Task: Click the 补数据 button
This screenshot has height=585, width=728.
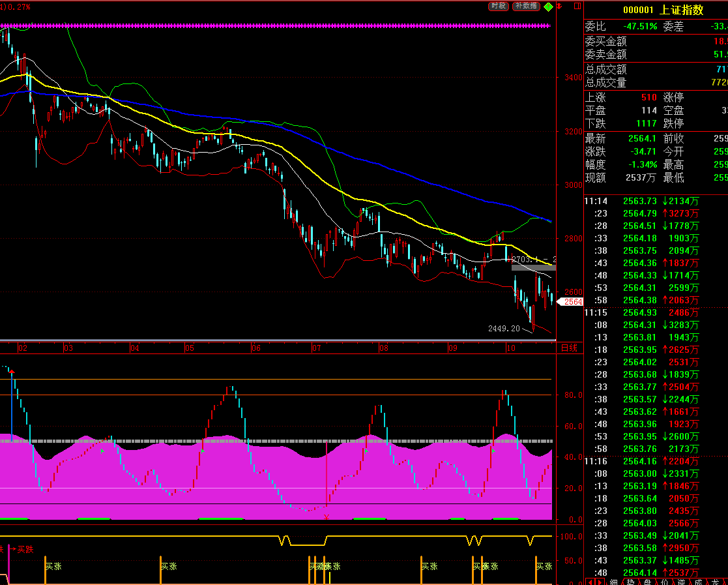Action: pos(526,6)
